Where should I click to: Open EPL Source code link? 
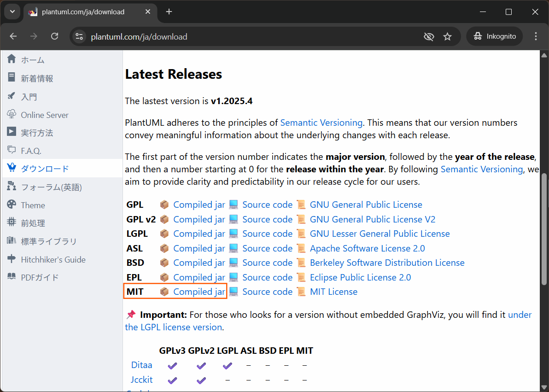(x=268, y=277)
